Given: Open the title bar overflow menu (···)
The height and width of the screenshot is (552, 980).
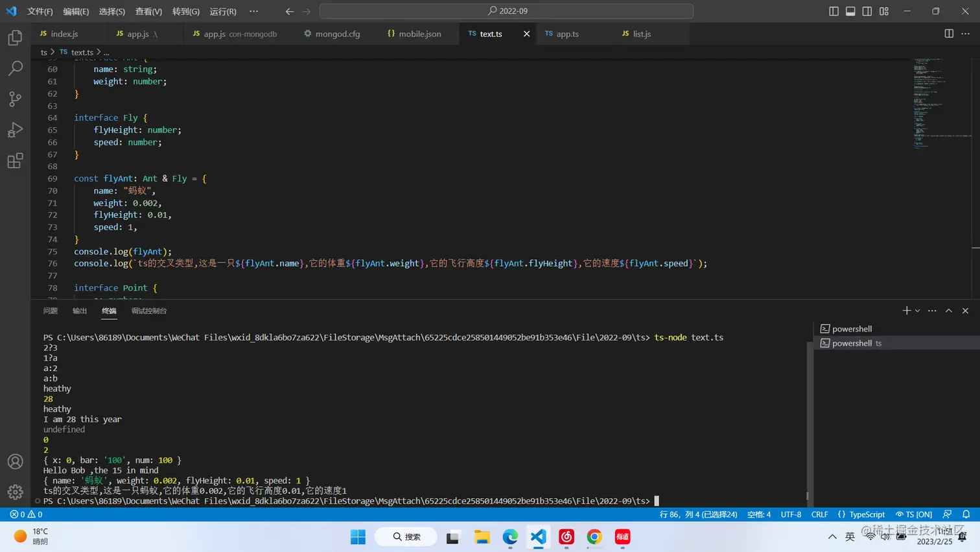Looking at the screenshot, I should (253, 11).
